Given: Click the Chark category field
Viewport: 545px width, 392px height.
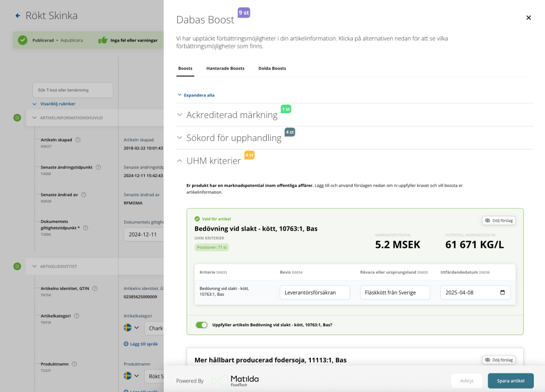Looking at the screenshot, I should [154, 328].
